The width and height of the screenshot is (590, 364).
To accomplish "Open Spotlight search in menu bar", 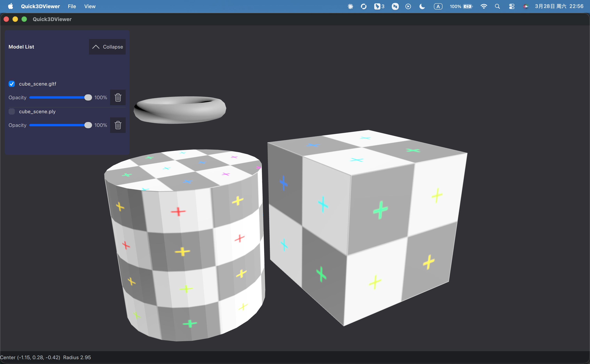I will click(498, 6).
